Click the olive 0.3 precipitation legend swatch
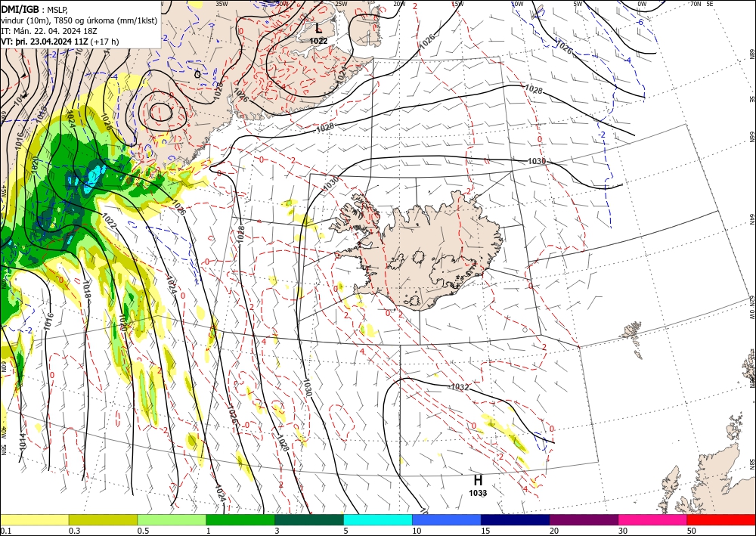Image resolution: width=756 pixels, height=536 pixels. point(103,519)
